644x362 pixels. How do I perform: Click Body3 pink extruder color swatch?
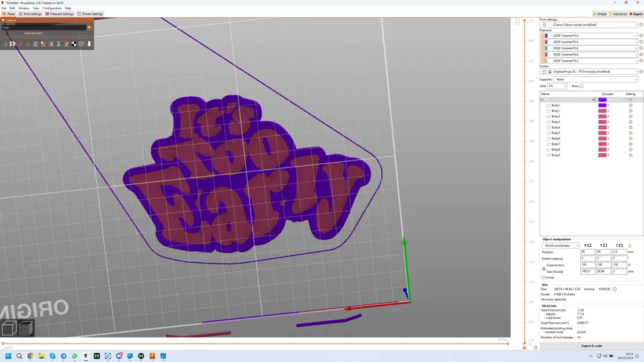pyautogui.click(x=602, y=122)
